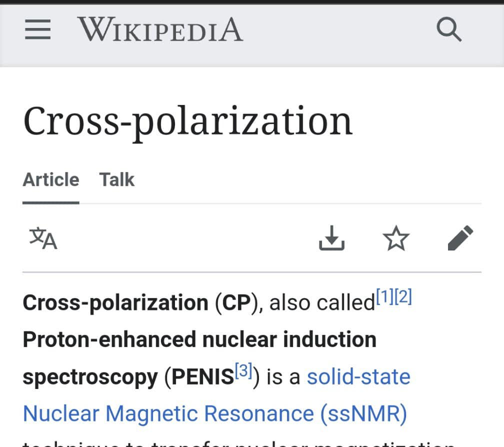Open the language translation icon
This screenshot has width=504, height=447.
pyautogui.click(x=43, y=238)
